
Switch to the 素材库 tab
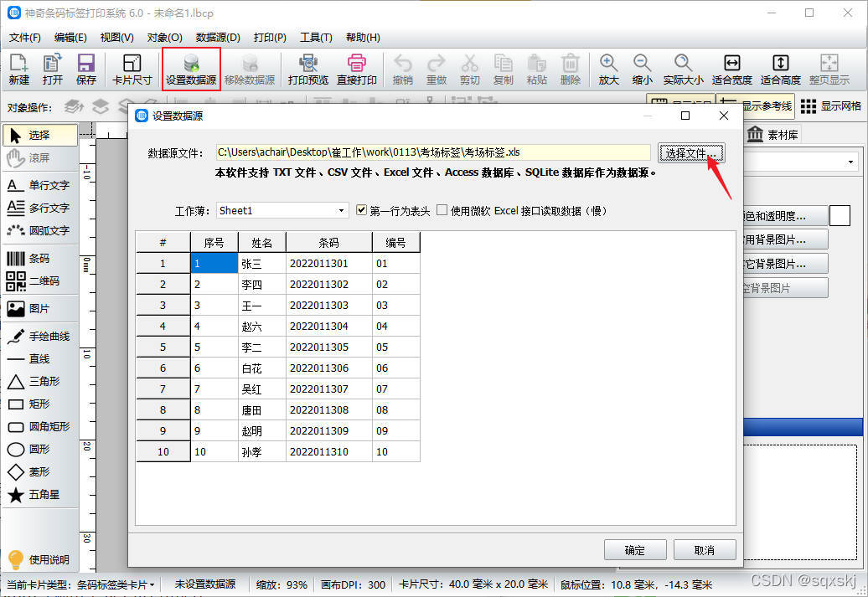(772, 135)
